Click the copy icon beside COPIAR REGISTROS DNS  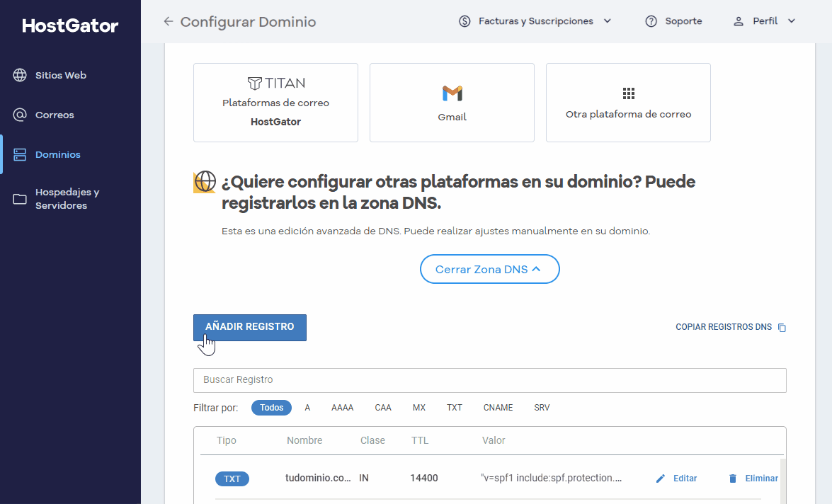pyautogui.click(x=782, y=327)
